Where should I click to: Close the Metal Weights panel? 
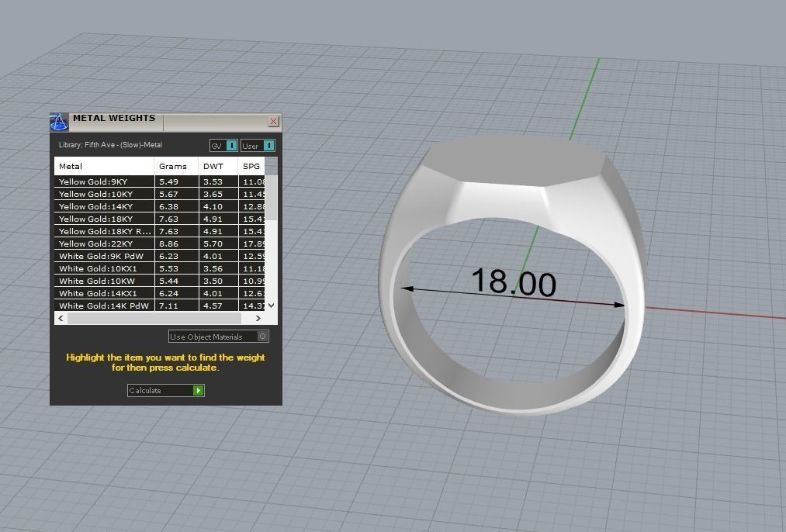pyautogui.click(x=273, y=121)
